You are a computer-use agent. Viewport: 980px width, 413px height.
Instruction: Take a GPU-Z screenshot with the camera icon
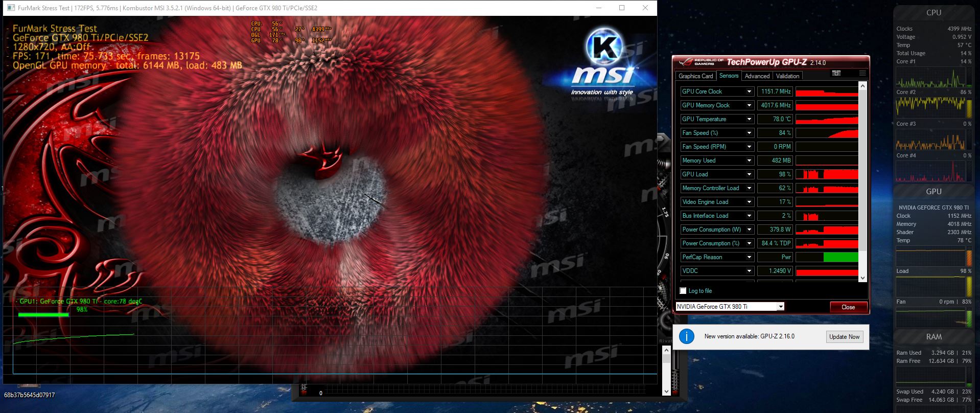(836, 73)
